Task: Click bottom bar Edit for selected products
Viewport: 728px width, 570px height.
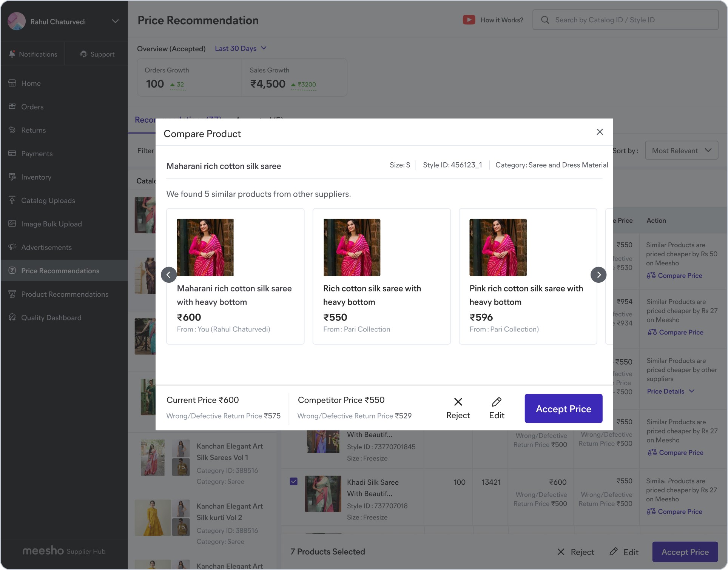Action: coord(624,552)
